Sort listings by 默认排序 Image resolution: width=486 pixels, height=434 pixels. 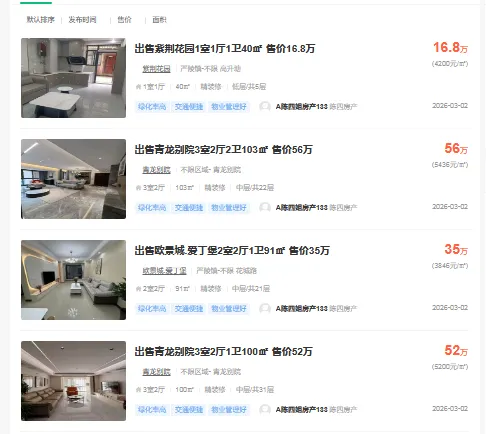click(40, 20)
